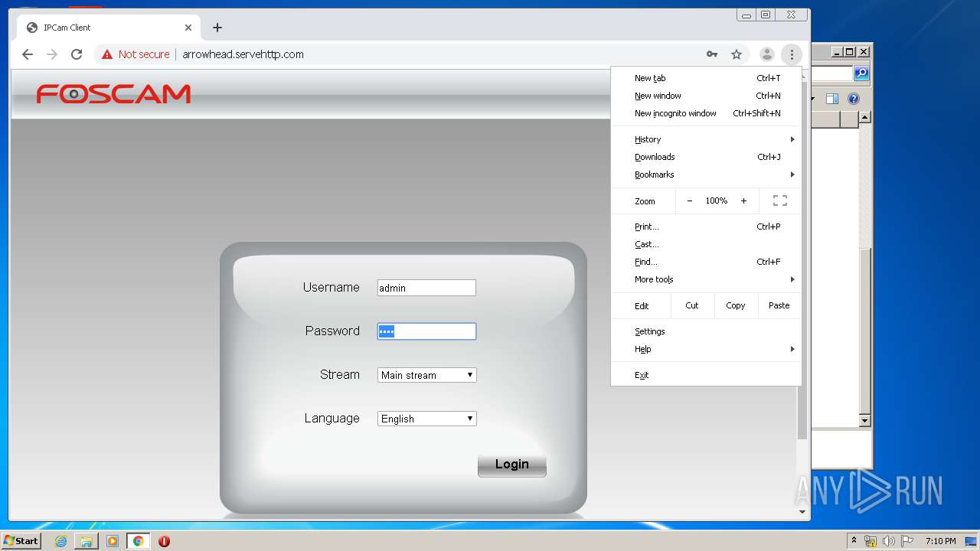Viewport: 980px width, 551px height.
Task: Click the Login button
Action: point(512,465)
